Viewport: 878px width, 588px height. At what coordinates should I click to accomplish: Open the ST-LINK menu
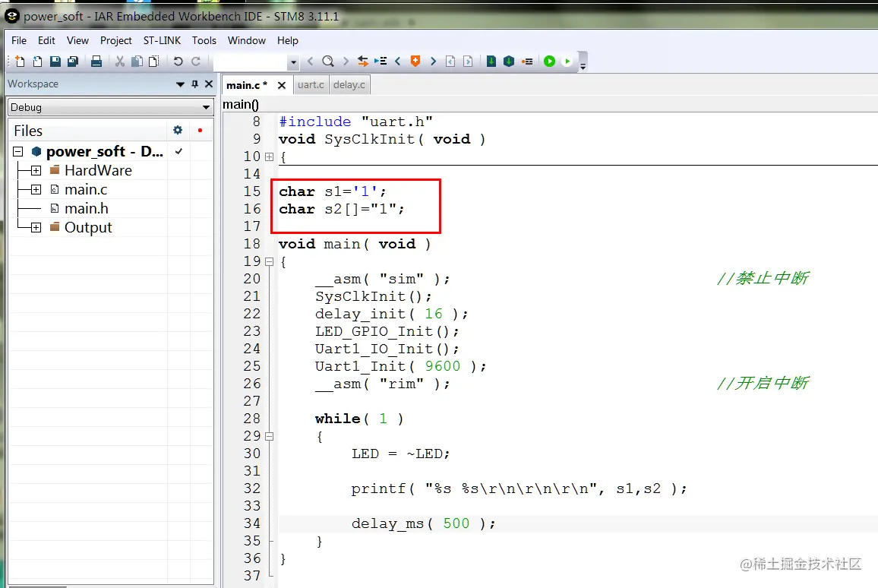click(162, 40)
